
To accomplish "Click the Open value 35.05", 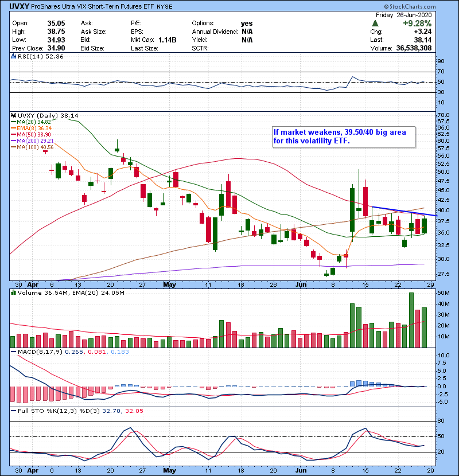I will (x=56, y=24).
